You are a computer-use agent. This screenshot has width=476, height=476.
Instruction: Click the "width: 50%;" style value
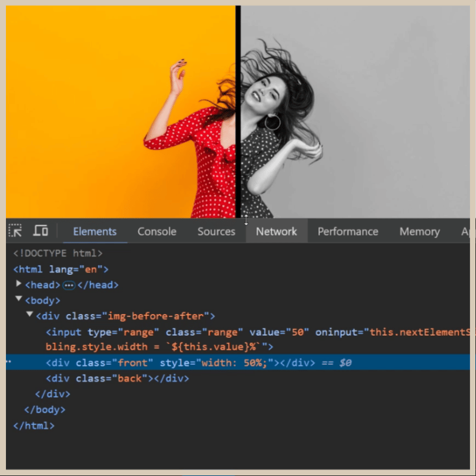point(234,363)
